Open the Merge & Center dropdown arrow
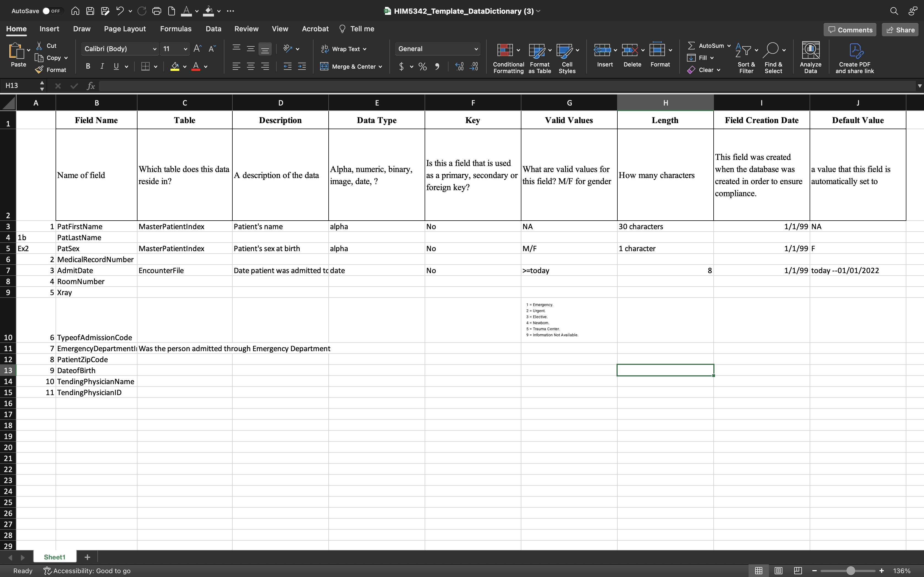924x577 pixels. 380,67
